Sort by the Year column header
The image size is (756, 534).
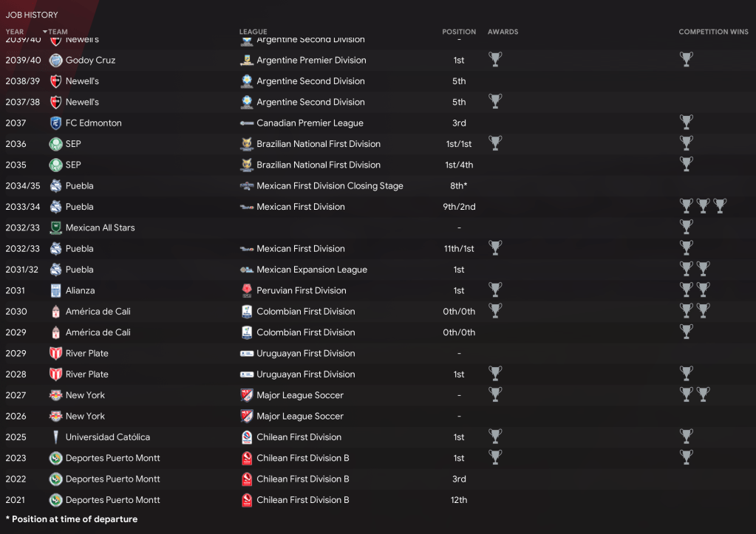coord(15,32)
